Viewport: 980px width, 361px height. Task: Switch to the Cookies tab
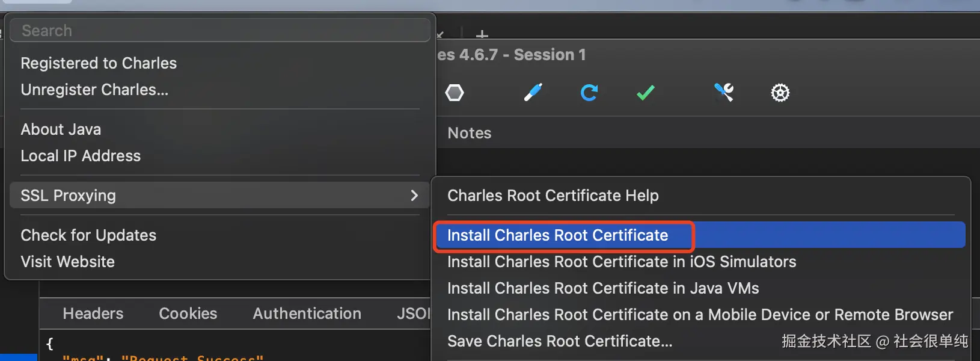[188, 313]
